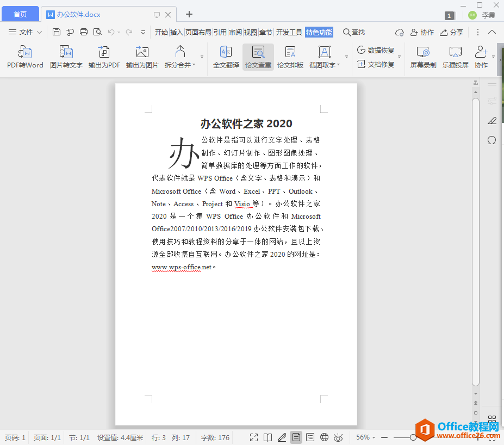Open the 视图 tab
The height and width of the screenshot is (445, 504).
click(251, 32)
